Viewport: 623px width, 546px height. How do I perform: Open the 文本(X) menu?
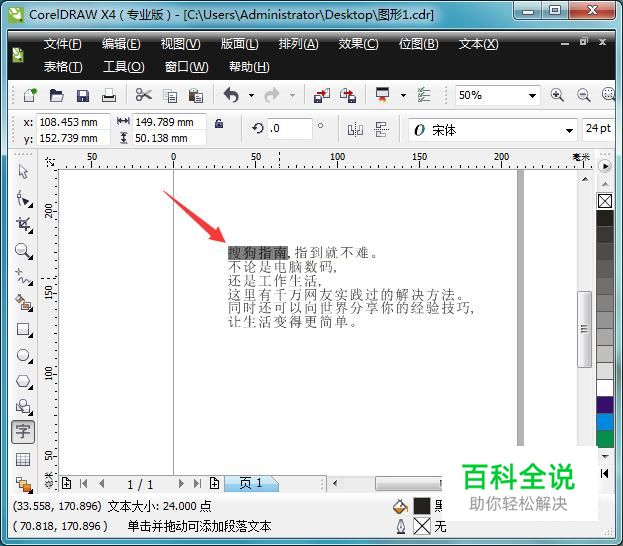[478, 44]
